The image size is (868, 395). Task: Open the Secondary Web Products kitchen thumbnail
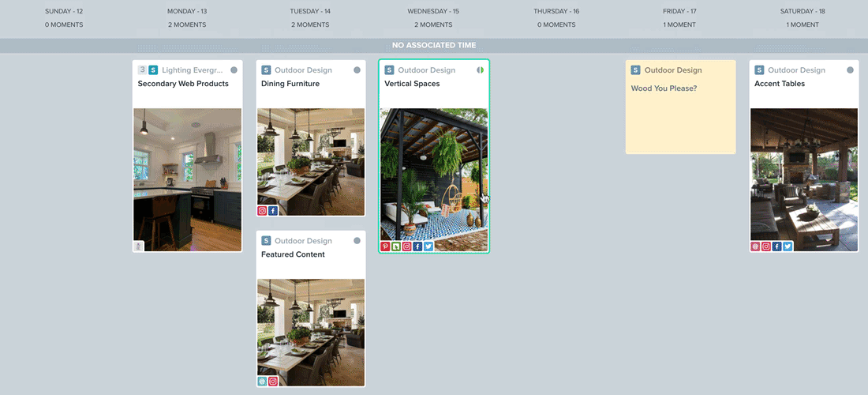click(188, 179)
